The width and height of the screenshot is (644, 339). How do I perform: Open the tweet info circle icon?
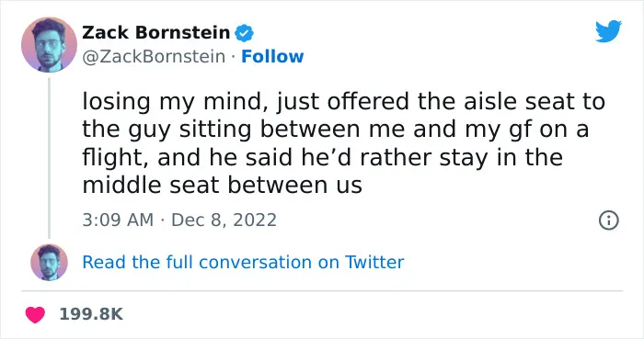[x=609, y=220]
